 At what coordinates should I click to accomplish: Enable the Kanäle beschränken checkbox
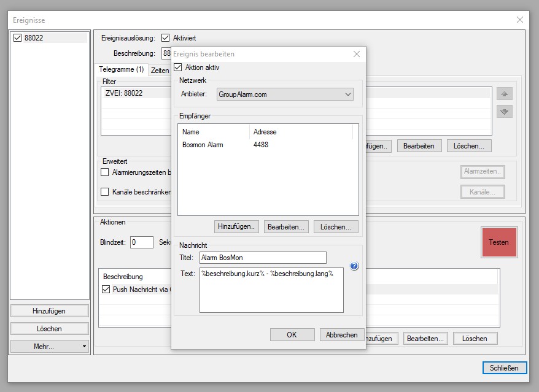pyautogui.click(x=104, y=192)
